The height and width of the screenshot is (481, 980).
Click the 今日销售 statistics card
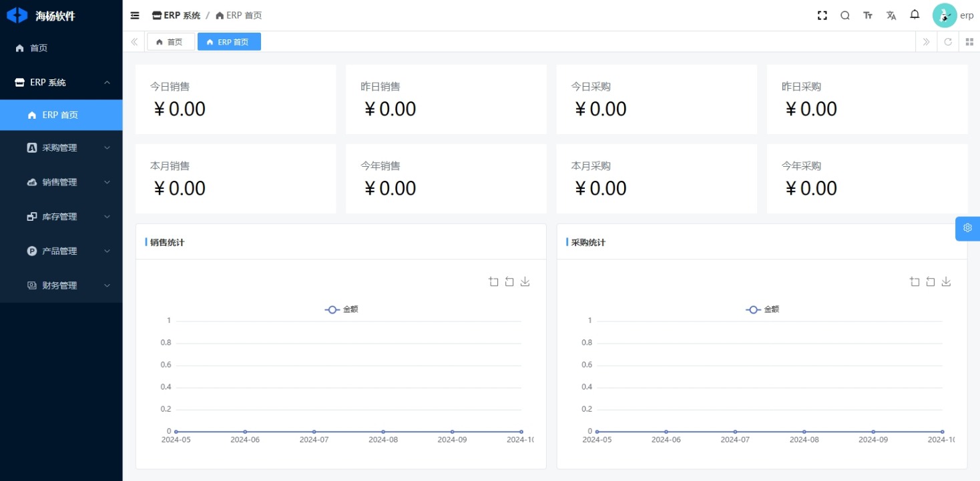(x=235, y=99)
